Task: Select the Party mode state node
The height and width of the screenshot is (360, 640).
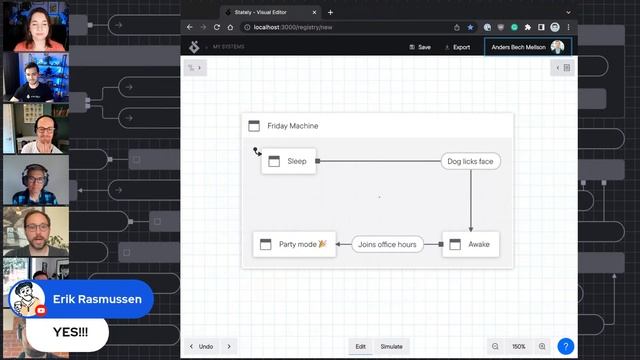Action: coord(294,244)
